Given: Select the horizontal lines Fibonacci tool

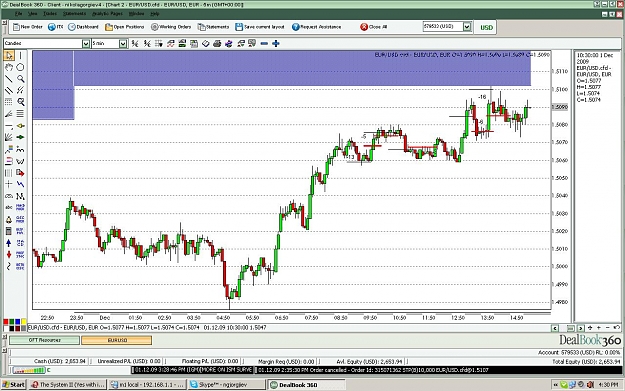Looking at the screenshot, I should [x=20, y=114].
